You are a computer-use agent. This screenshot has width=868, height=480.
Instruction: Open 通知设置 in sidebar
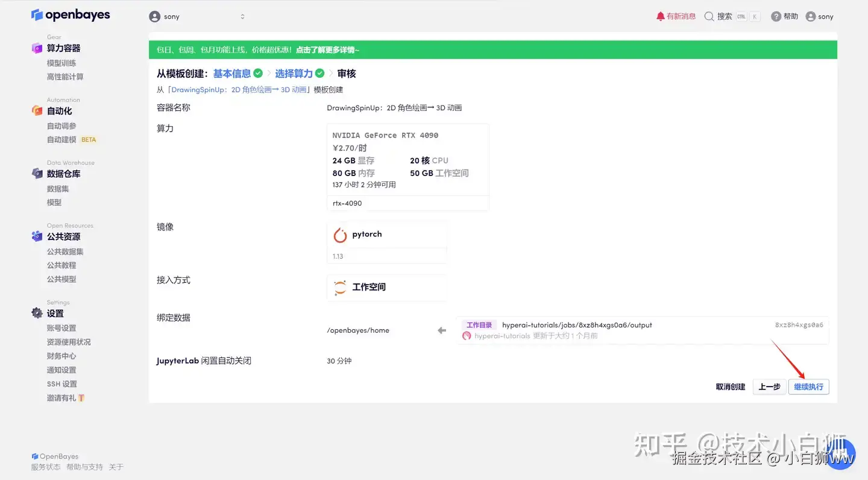click(61, 370)
